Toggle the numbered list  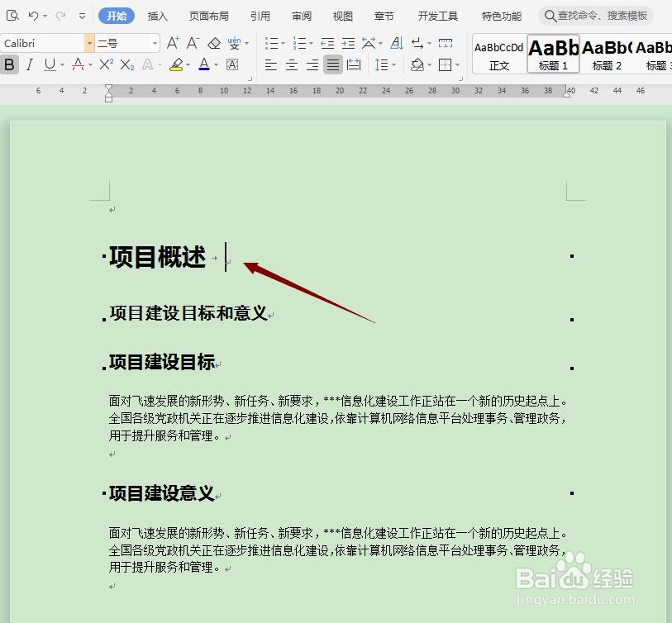click(300, 43)
